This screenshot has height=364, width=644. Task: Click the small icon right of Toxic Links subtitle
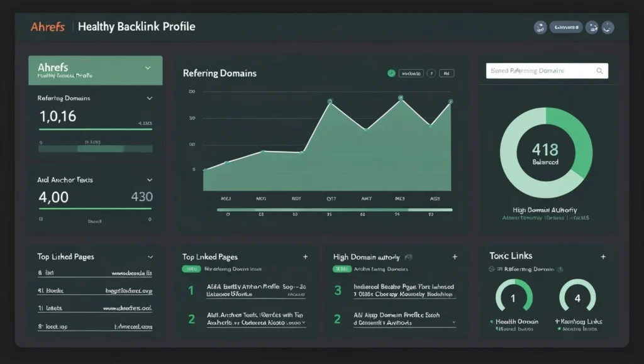coord(560,270)
